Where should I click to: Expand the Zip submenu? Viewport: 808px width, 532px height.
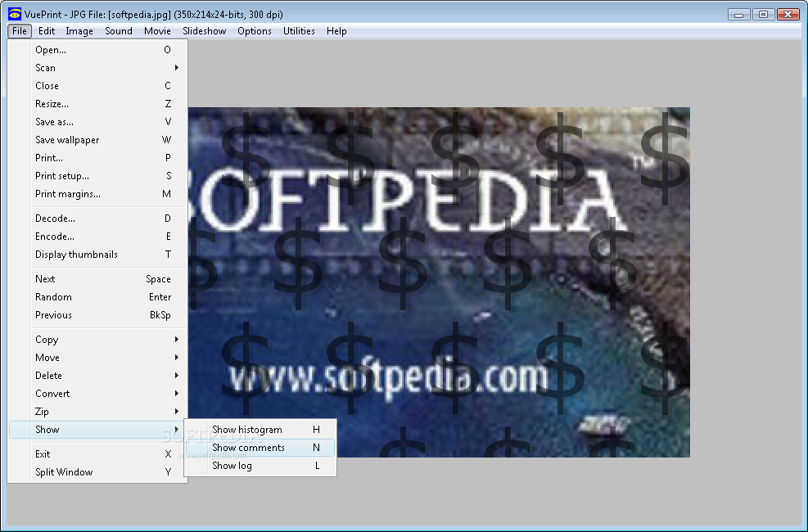coord(98,412)
